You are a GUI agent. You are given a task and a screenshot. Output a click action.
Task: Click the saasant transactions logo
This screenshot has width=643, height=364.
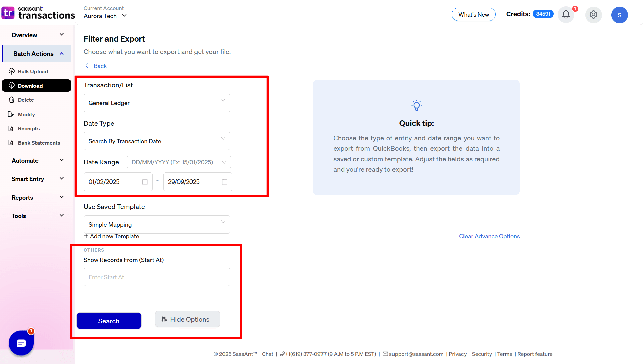pyautogui.click(x=38, y=13)
